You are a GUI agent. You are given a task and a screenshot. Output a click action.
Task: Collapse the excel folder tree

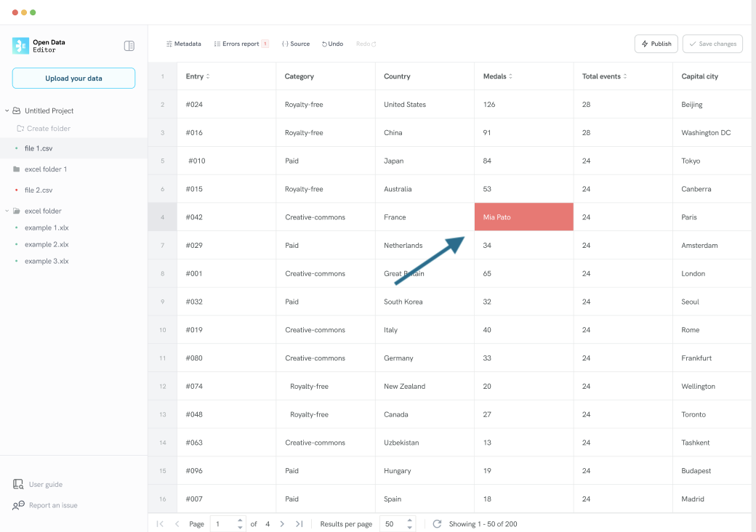click(7, 211)
